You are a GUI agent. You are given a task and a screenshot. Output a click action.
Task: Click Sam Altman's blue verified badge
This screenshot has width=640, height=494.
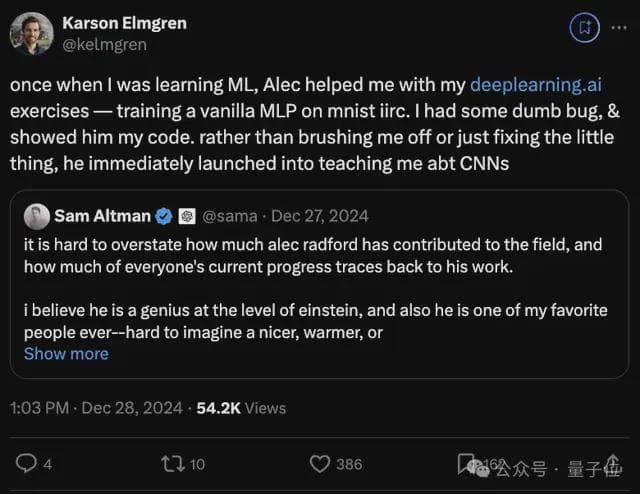[x=166, y=216]
